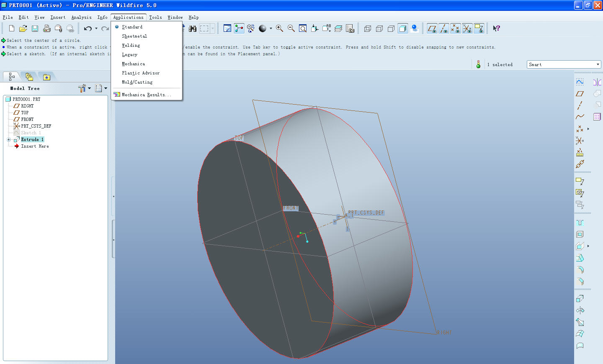Select the Datum Plane tool in the right toolbar
Screen dimensions: 603x364
(580, 94)
